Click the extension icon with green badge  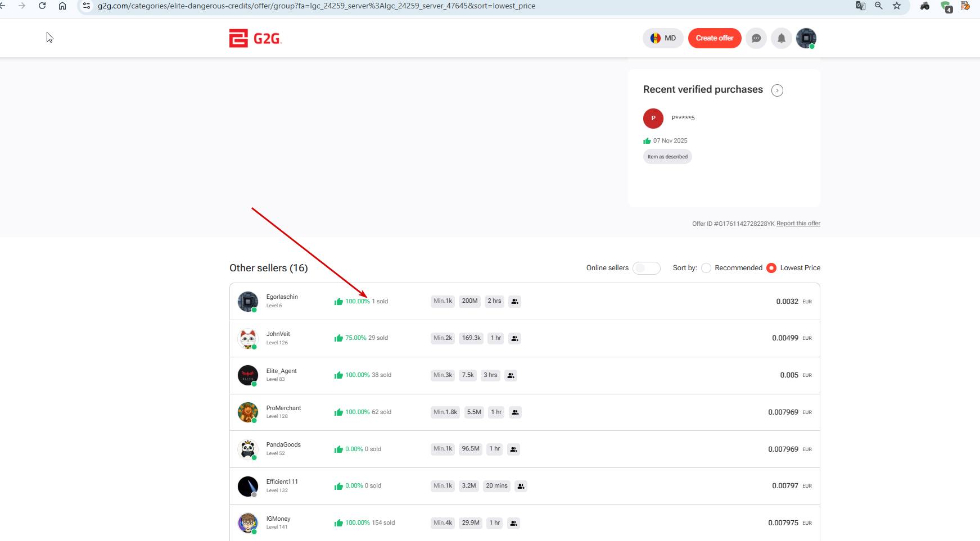point(946,6)
